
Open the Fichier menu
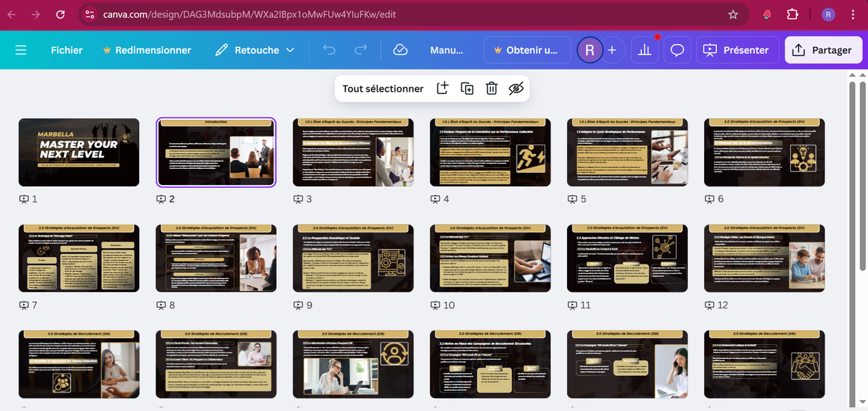pos(67,50)
